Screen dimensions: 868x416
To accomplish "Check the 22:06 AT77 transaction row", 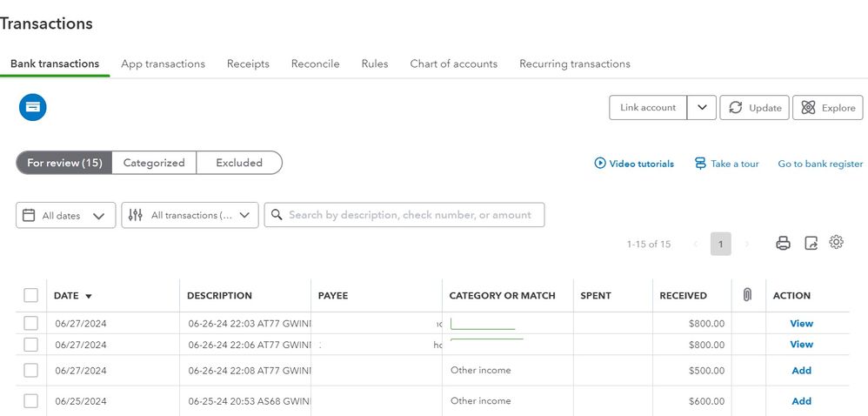I will coord(31,345).
